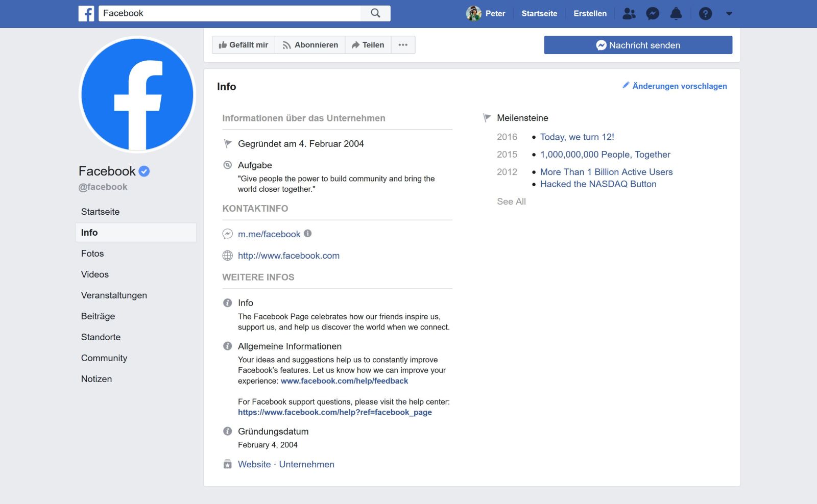Click the info icon beside Allgemeine Informationen

[x=228, y=346]
